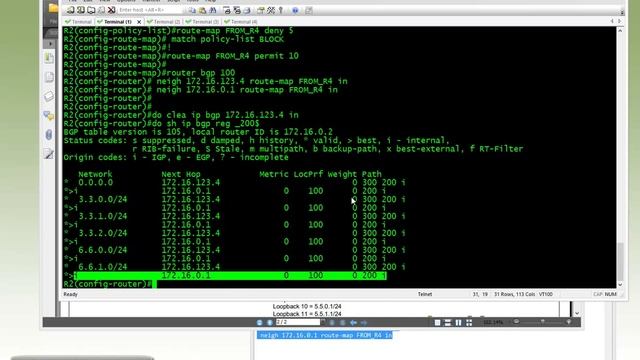Click PDF viewer previous view blue arrow
Image resolution: width=640 pixels, height=360 pixels.
tap(353, 322)
